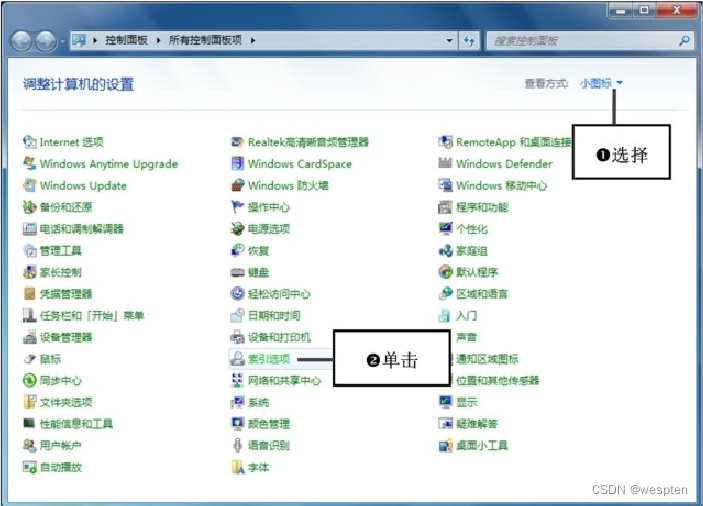
Task: Open the 同步中心 icon
Action: (x=30, y=381)
